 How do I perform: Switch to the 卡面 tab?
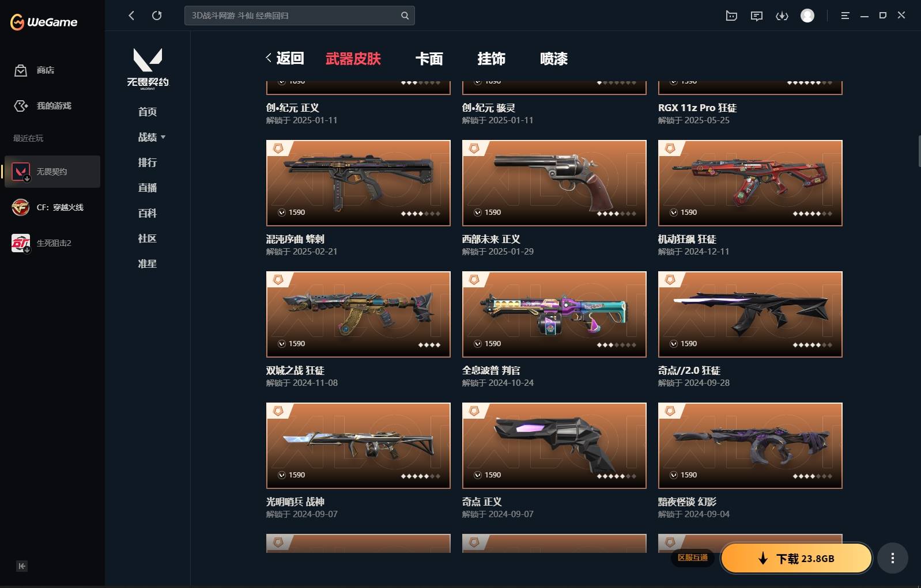429,59
